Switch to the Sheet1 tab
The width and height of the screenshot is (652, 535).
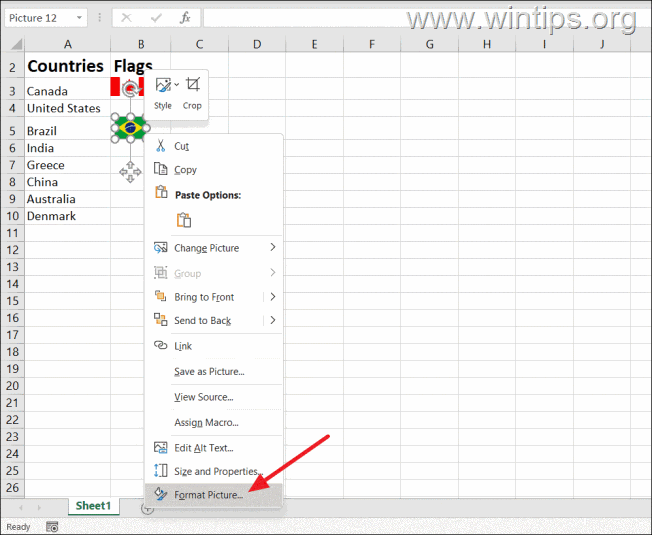click(94, 506)
